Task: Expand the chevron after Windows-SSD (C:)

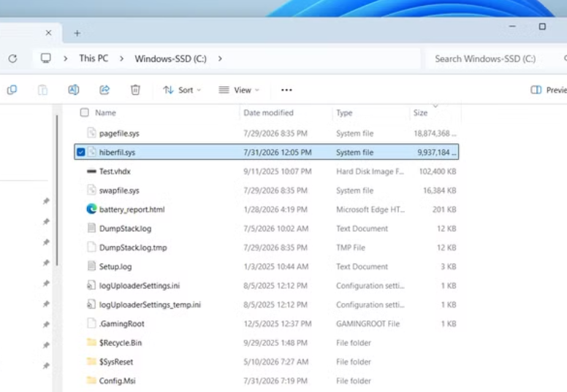Action: tap(220, 58)
